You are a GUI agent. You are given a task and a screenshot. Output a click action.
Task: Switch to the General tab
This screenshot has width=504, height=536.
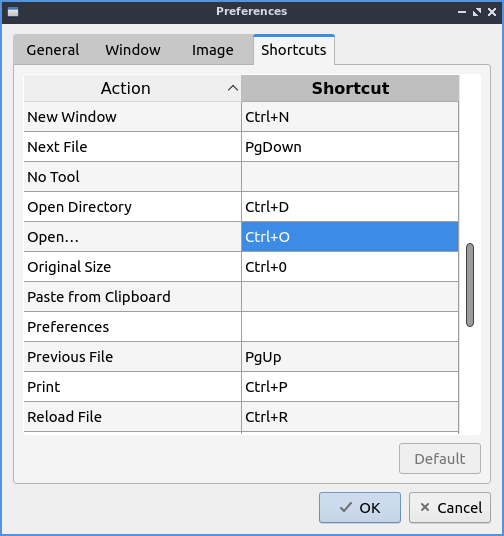(53, 50)
